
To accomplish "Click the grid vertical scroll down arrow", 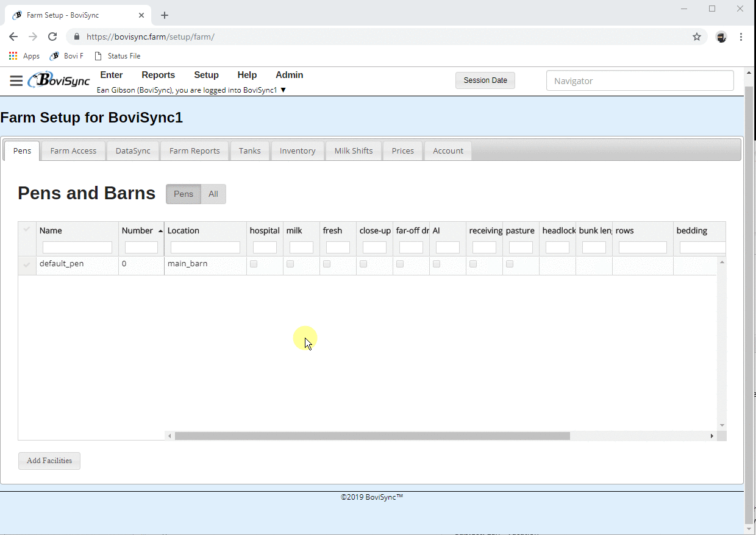I will (722, 425).
